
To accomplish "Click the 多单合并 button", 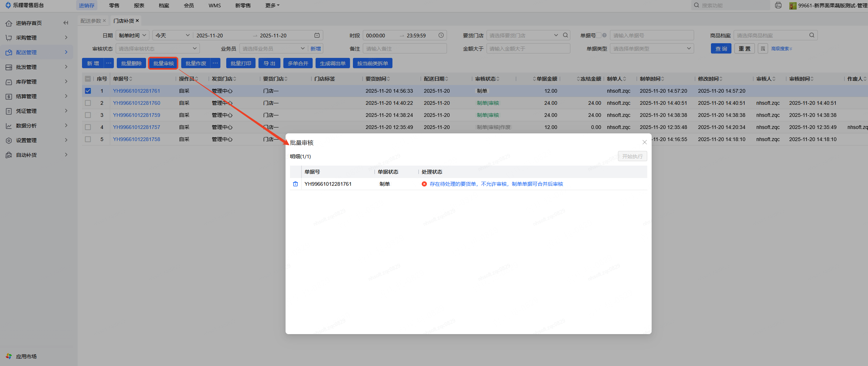I will click(x=298, y=63).
